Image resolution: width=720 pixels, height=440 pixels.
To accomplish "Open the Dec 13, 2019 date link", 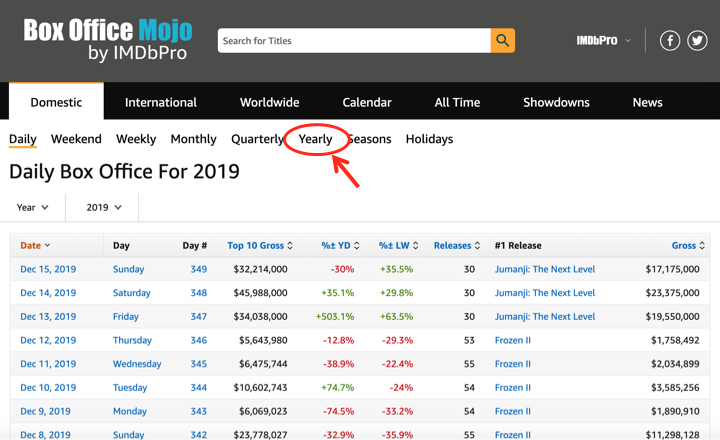I will tap(48, 316).
